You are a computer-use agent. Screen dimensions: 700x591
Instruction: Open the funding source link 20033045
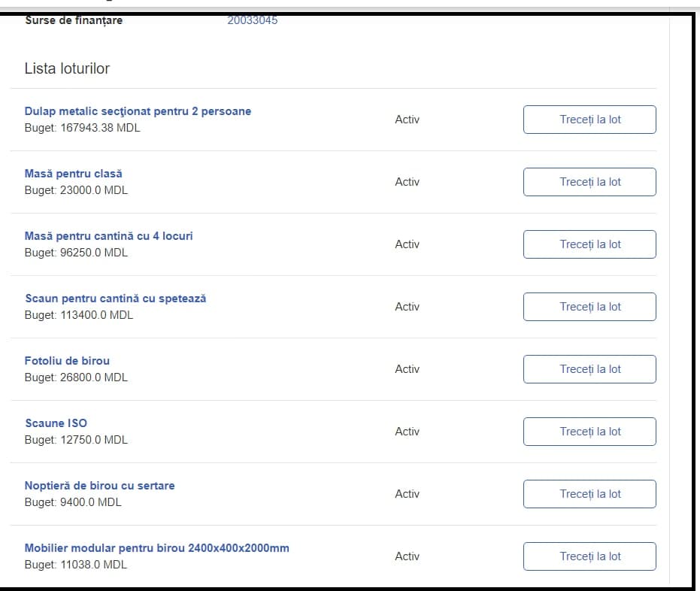252,20
